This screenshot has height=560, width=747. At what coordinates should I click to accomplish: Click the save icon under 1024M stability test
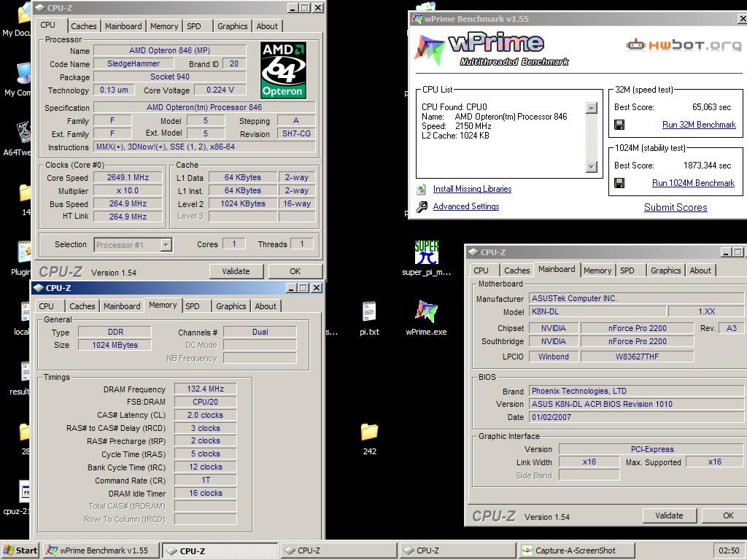(619, 183)
